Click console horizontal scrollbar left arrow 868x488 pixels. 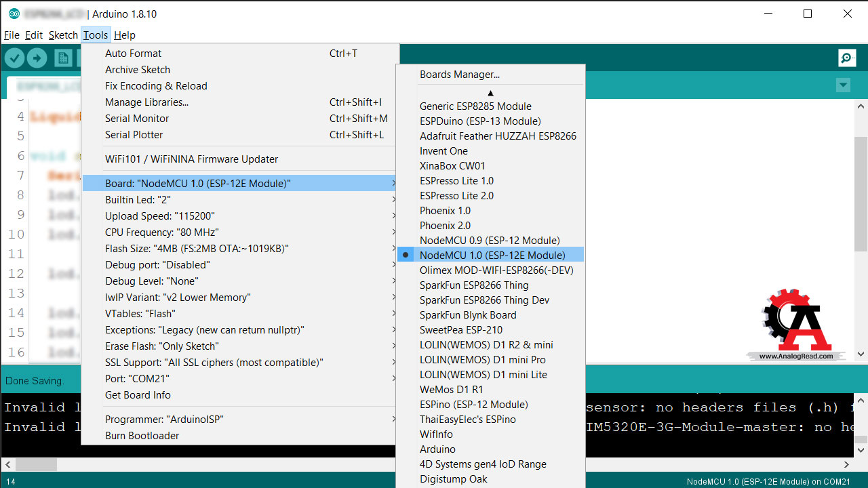7,464
